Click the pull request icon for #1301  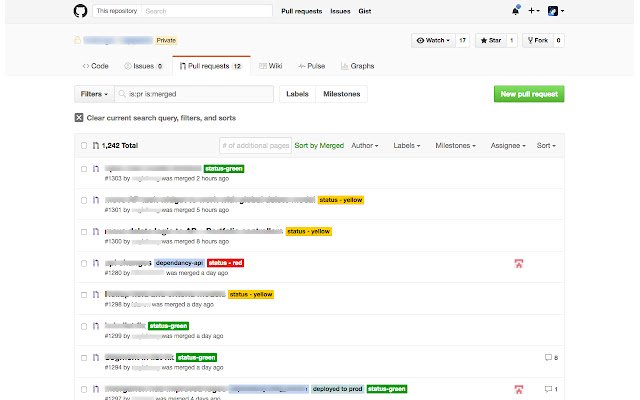click(96, 200)
